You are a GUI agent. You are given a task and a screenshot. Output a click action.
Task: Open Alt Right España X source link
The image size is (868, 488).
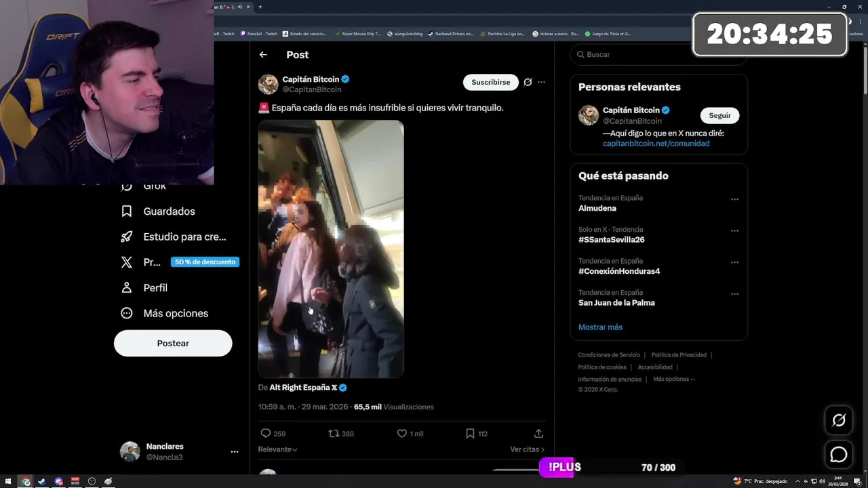click(x=303, y=388)
